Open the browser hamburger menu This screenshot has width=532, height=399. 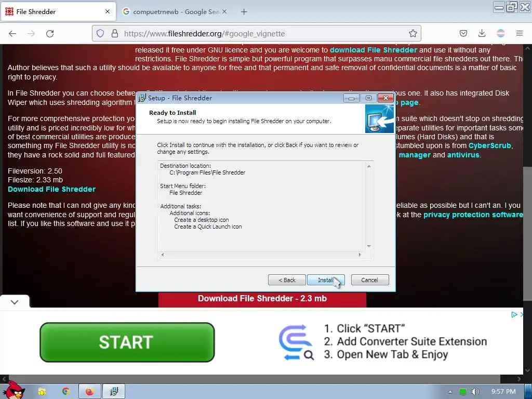pos(520,33)
